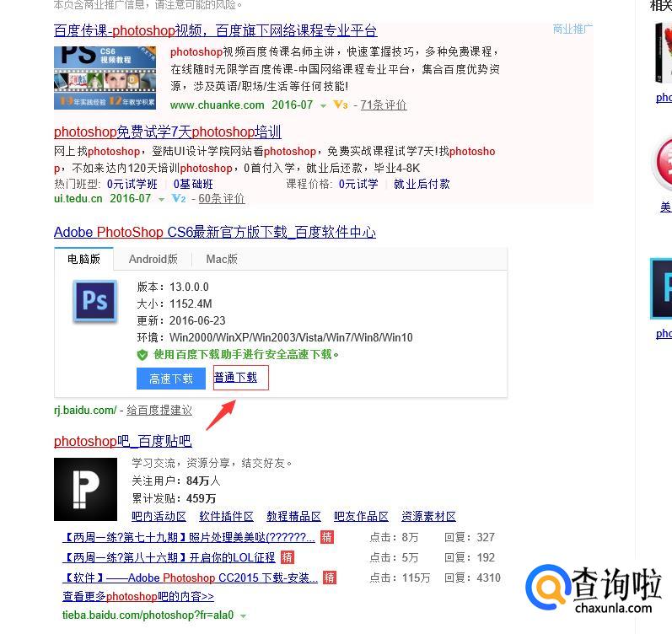
Task: Expand the arrow after the tieba.baidu.com URL
Action: 244,616
